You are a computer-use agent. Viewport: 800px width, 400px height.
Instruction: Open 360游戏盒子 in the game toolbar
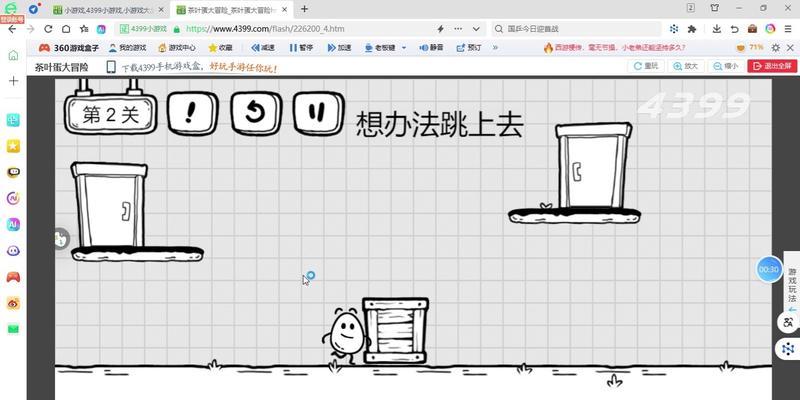click(67, 47)
